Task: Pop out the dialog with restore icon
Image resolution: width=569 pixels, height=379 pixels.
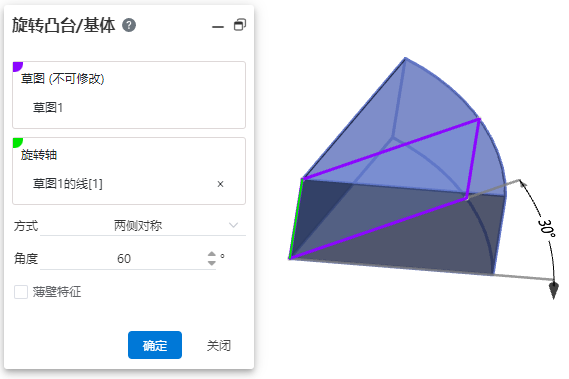Action: pos(240,25)
